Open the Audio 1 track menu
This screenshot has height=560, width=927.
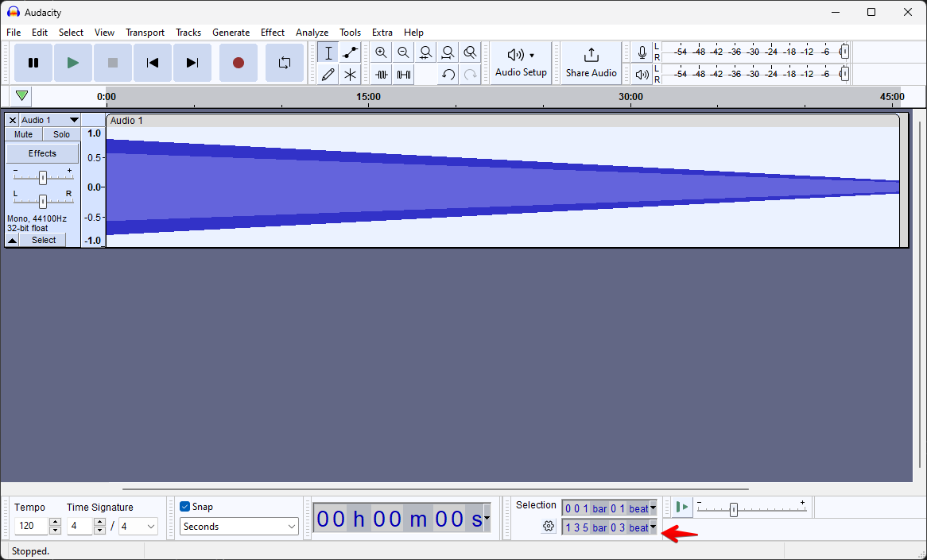coord(74,120)
